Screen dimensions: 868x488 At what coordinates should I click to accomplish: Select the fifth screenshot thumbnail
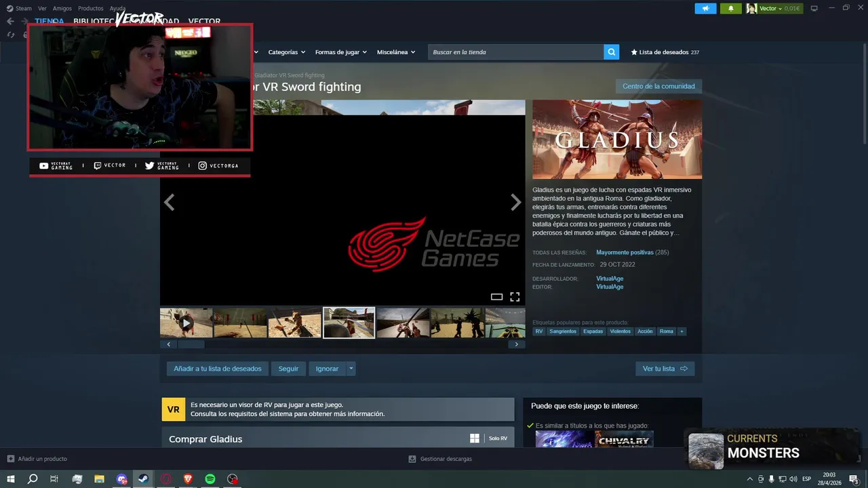pyautogui.click(x=403, y=323)
